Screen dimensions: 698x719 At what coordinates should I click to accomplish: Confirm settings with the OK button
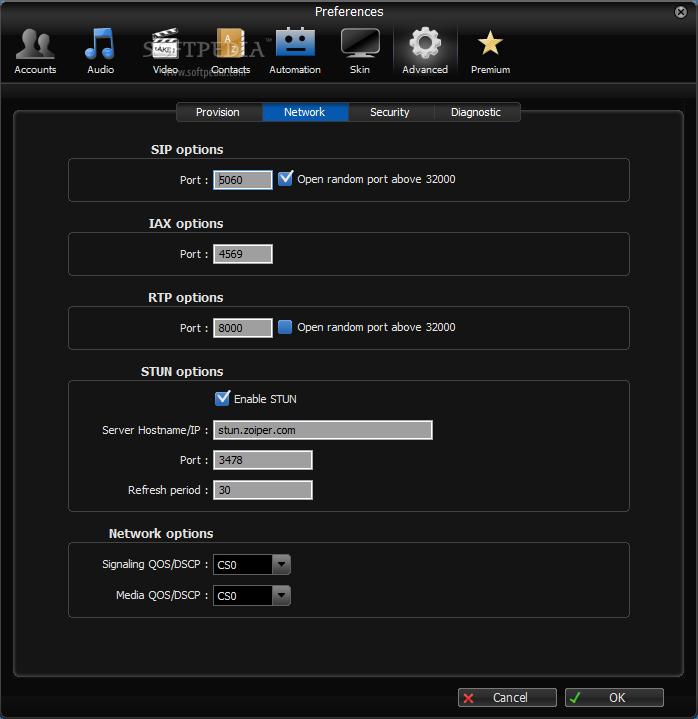click(614, 697)
